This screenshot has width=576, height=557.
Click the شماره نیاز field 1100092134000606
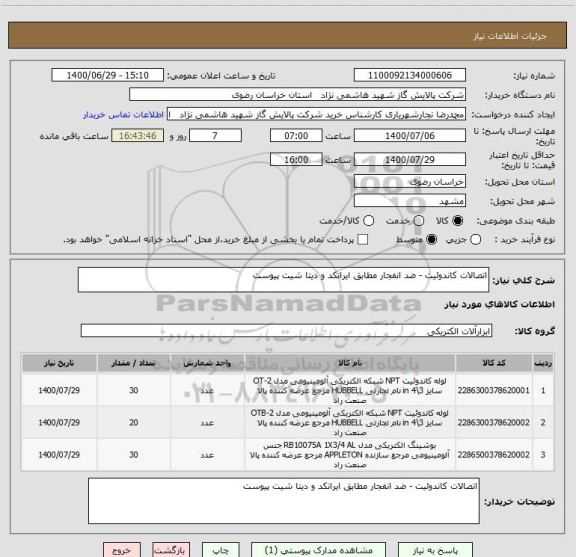(x=410, y=75)
